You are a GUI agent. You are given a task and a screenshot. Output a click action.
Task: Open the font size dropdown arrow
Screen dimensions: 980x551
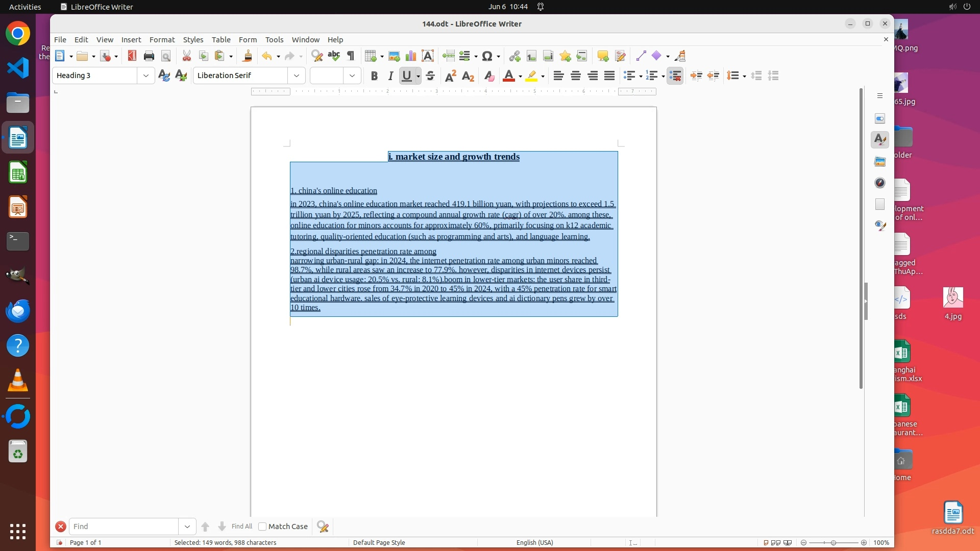coord(352,76)
